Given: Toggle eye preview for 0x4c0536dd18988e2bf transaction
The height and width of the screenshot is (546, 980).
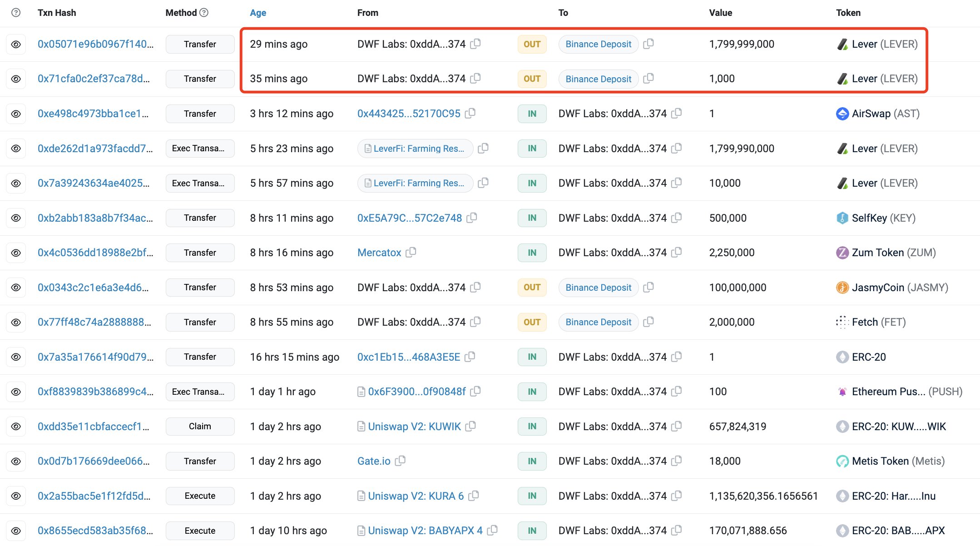Looking at the screenshot, I should (x=16, y=253).
